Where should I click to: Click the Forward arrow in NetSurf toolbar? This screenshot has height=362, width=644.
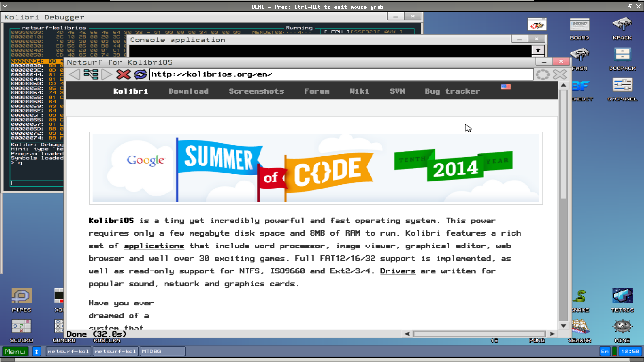(107, 74)
